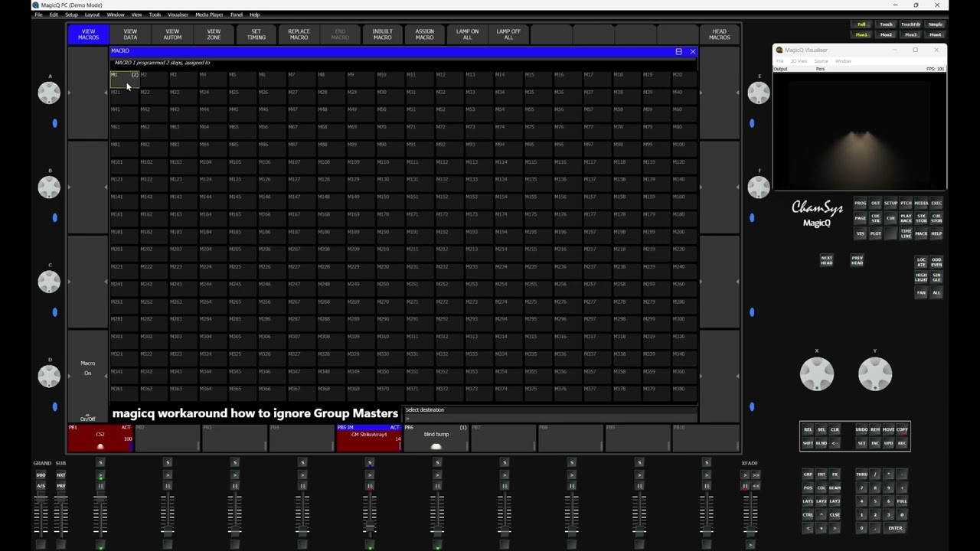Screen dimensions: 980x551
Task: Toggle the ALL key
Action: pyautogui.click(x=936, y=292)
